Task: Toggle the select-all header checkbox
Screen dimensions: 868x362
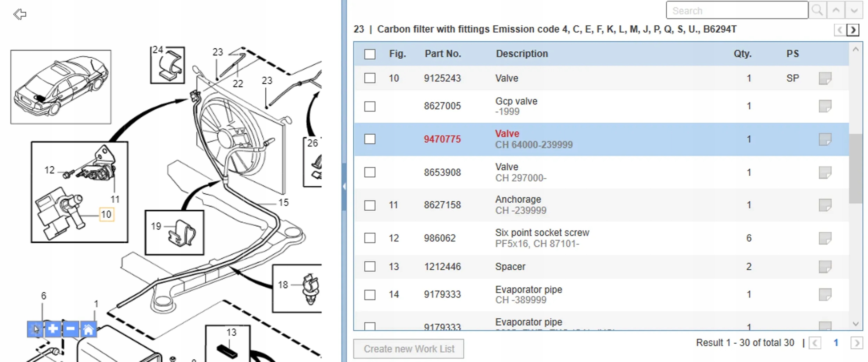Action: pyautogui.click(x=370, y=54)
